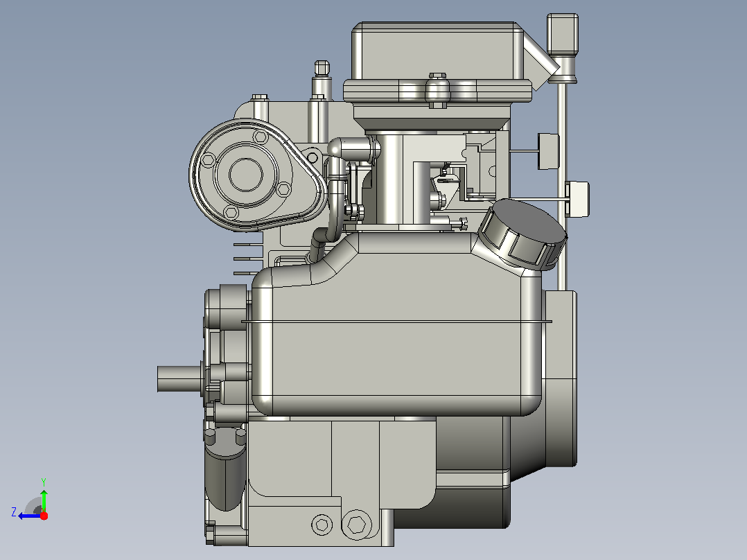Select the lower throttle lever knob

(x=577, y=199)
